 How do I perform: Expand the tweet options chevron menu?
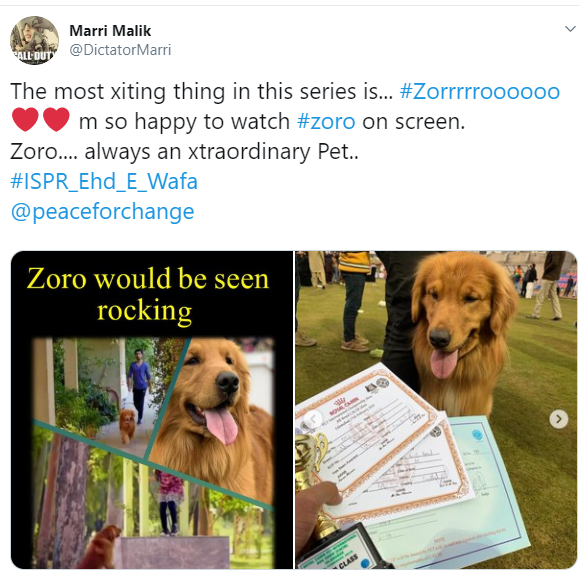(570, 29)
